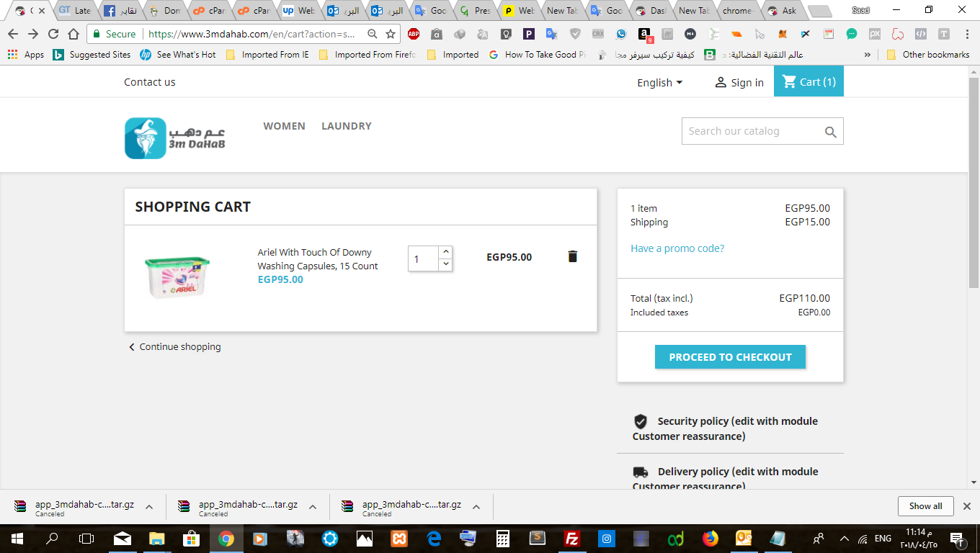Increase Ariel capsules quantity by one

tap(446, 251)
